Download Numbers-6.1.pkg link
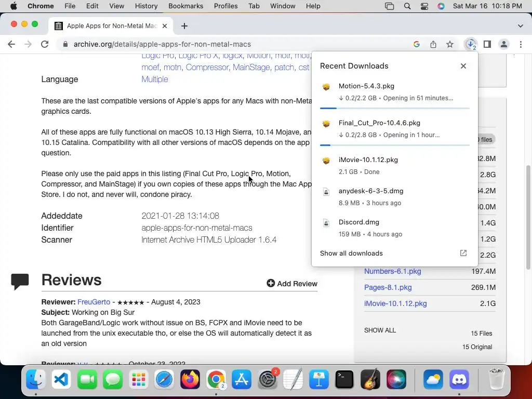The height and width of the screenshot is (399, 532). pyautogui.click(x=393, y=271)
